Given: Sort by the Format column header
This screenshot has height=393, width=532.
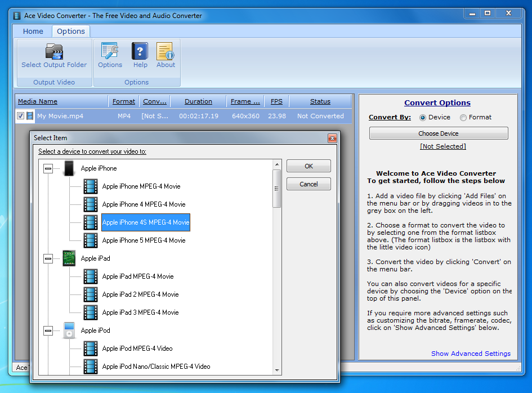Looking at the screenshot, I should (123, 101).
